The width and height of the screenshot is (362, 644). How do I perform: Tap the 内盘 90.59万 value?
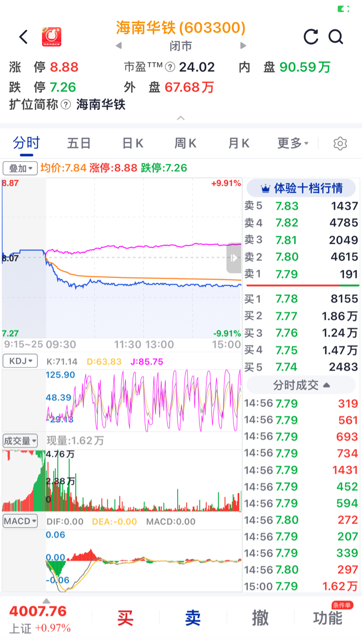(x=305, y=67)
